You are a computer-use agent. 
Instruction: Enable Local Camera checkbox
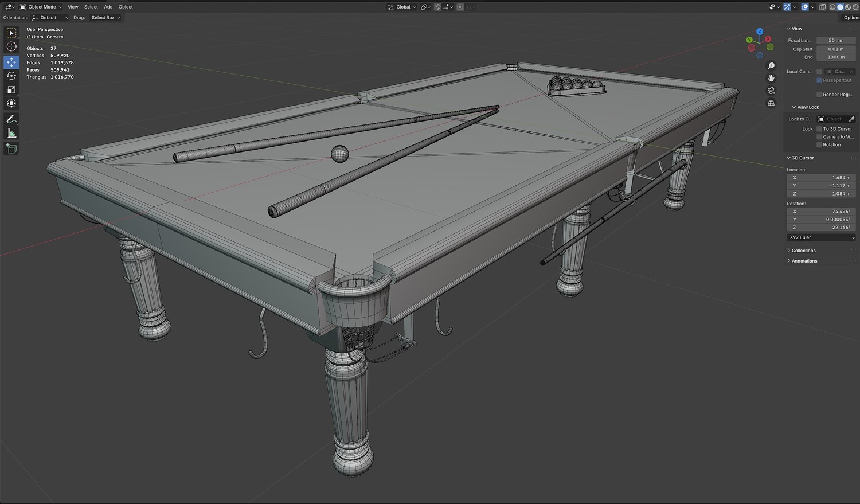(819, 72)
